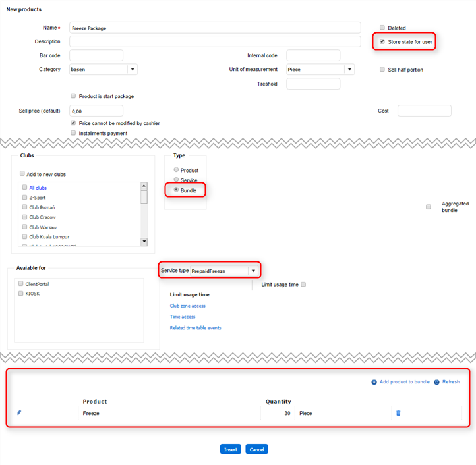Toggle the Store state for user checkbox
476x465 pixels.
coord(382,41)
